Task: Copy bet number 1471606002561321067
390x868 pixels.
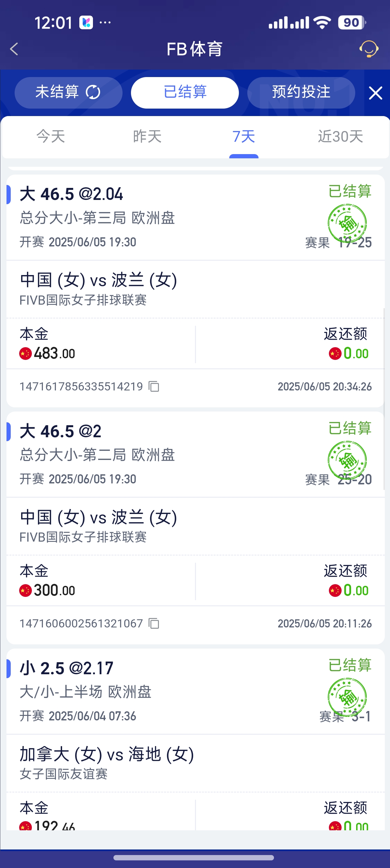Action: (154, 624)
